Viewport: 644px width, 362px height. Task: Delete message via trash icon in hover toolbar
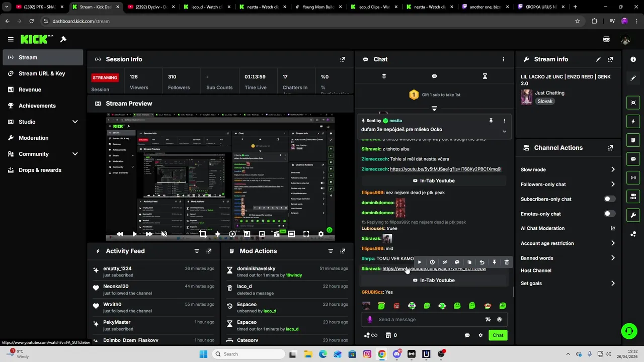pyautogui.click(x=507, y=262)
